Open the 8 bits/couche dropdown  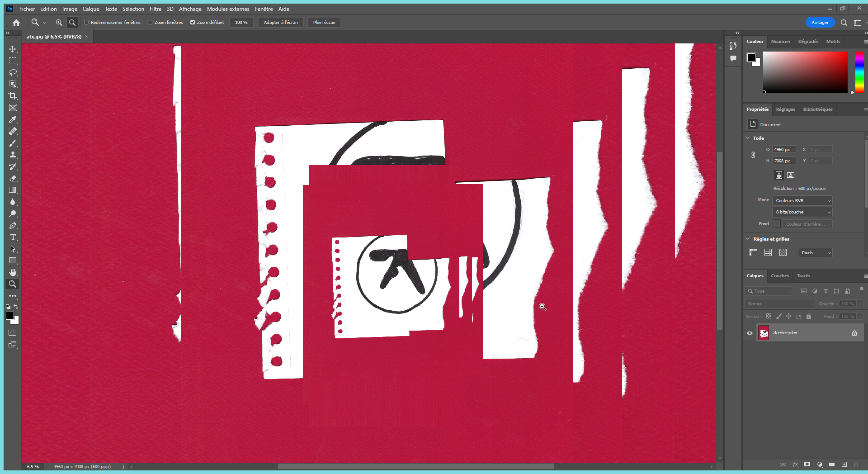[802, 212]
